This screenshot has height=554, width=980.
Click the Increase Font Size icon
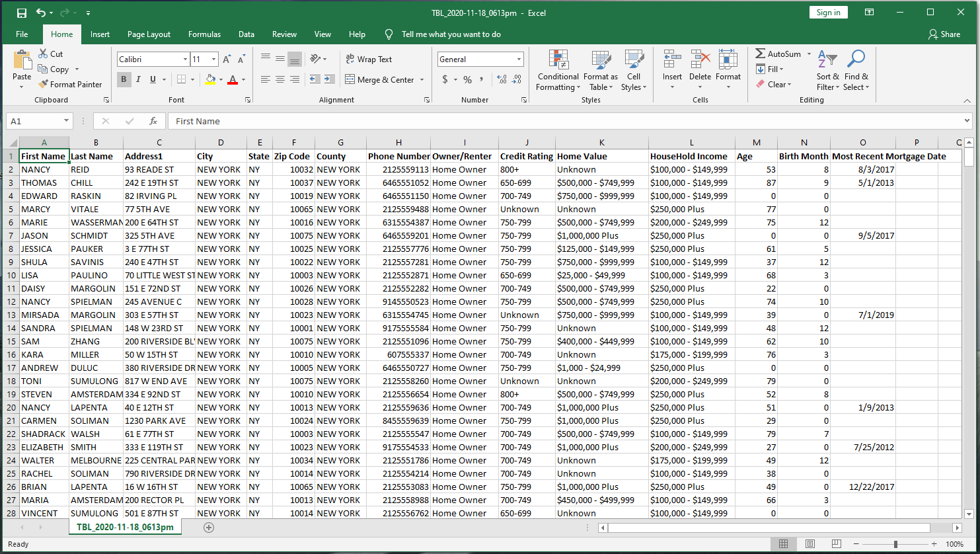tap(227, 59)
